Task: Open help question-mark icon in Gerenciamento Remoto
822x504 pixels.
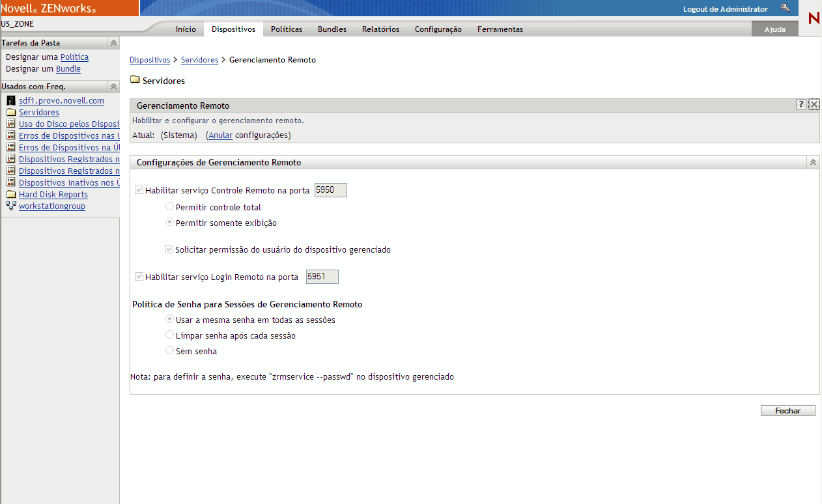Action: click(801, 105)
